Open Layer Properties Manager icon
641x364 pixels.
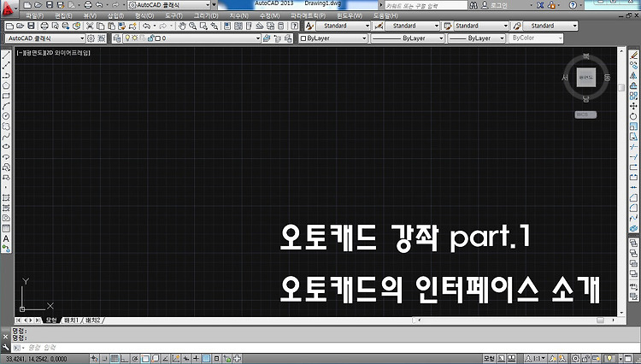pos(117,38)
